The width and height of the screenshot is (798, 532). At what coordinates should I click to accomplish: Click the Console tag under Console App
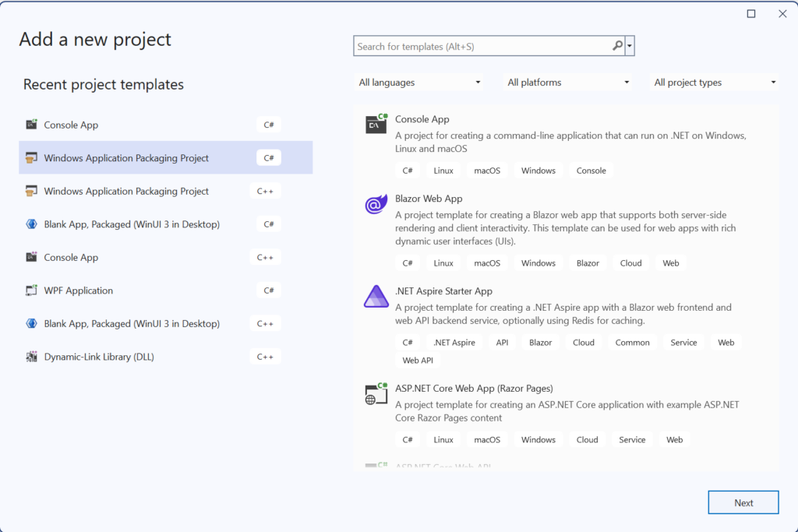[591, 171]
